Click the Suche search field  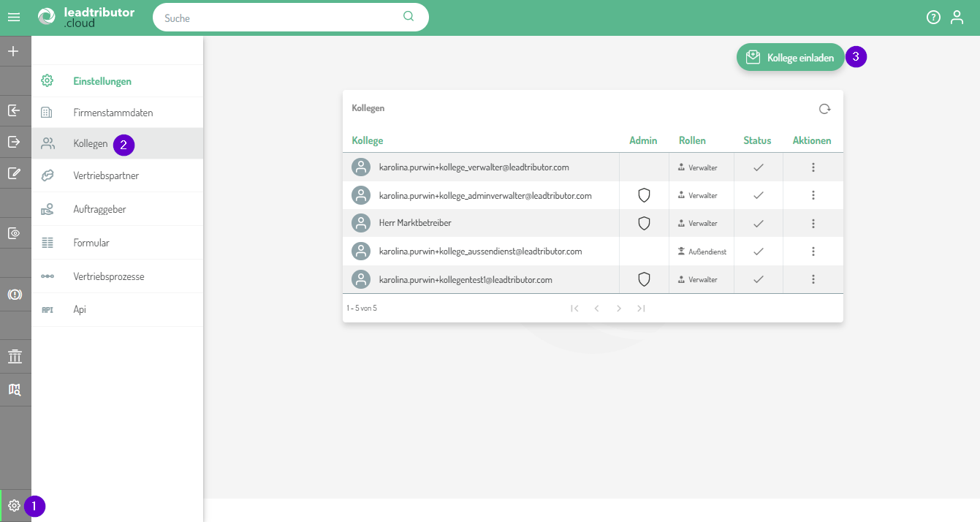pyautogui.click(x=281, y=18)
